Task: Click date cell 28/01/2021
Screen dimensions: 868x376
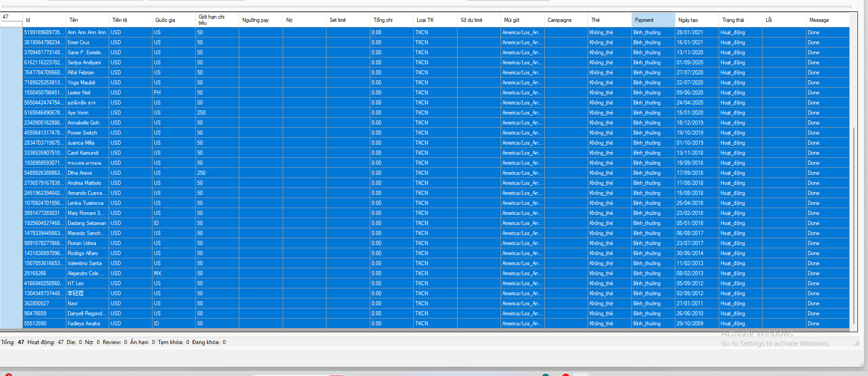Action: (x=697, y=32)
